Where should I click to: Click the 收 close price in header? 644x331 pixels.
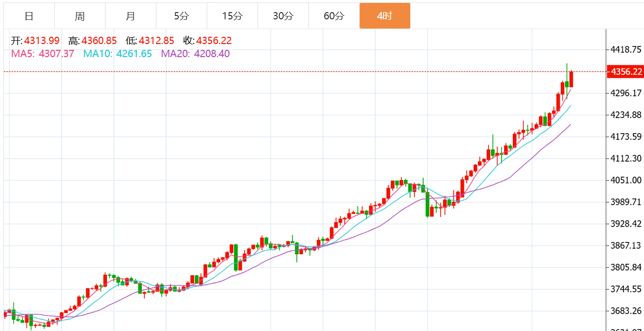pyautogui.click(x=214, y=41)
